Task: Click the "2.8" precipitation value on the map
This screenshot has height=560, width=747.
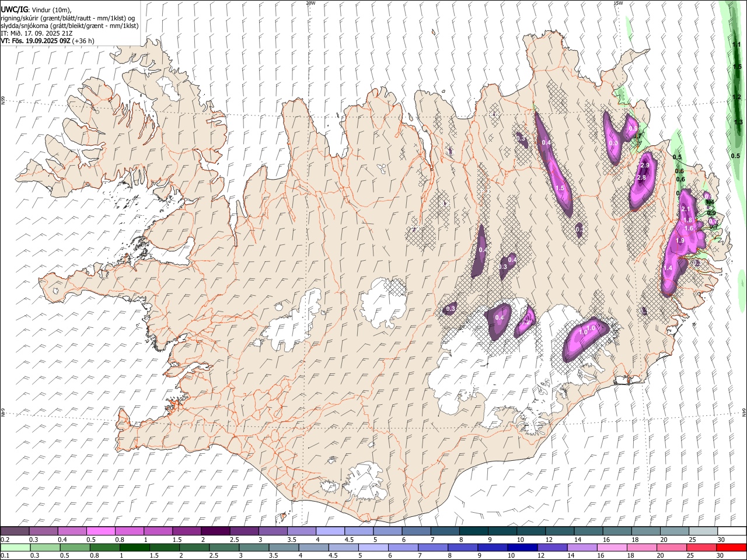Action: [x=641, y=178]
